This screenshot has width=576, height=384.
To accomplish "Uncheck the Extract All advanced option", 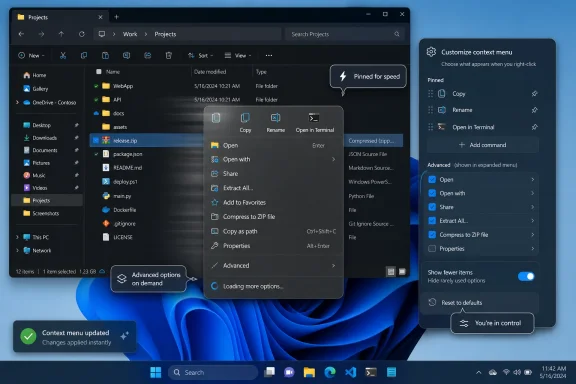I will tap(432, 221).
